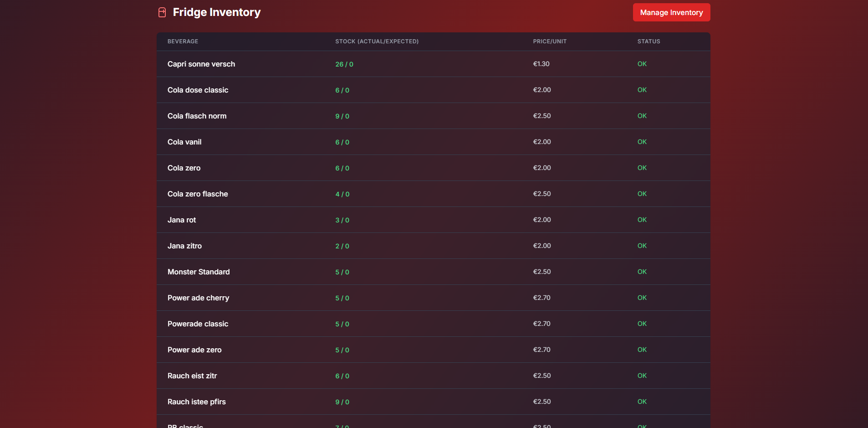Select the Monster Standard beverage name
Screen dimensions: 868x428
click(x=199, y=272)
